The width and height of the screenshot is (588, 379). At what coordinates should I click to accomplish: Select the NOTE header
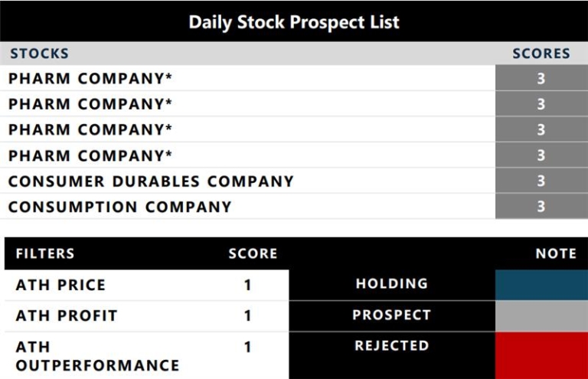(x=556, y=253)
